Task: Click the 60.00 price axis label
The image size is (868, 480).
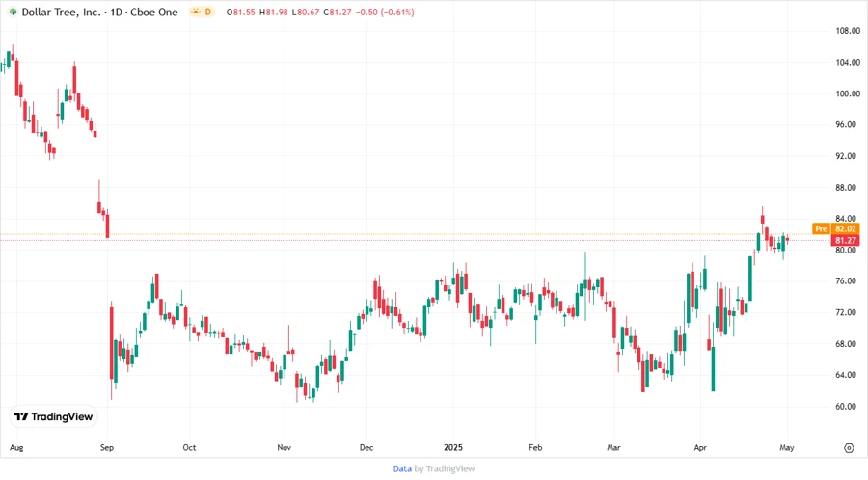Action: point(848,407)
